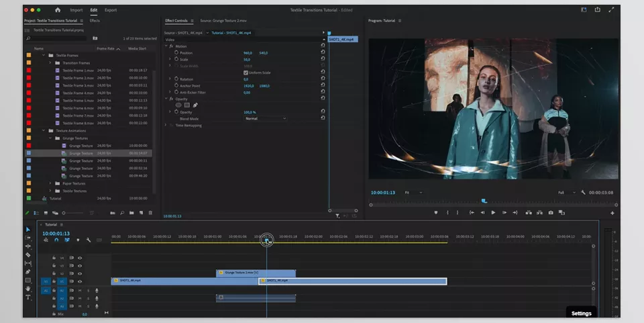Screen dimensions: 644x323
Task: Add a marker in the timeline header
Action: (78, 240)
